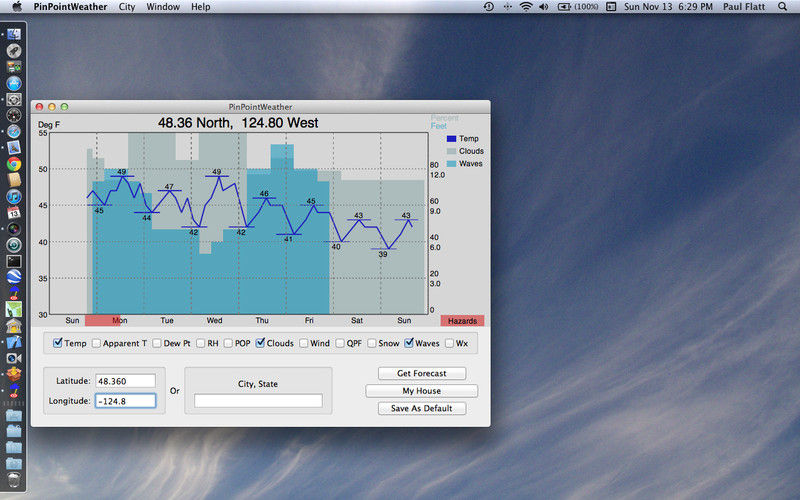
Task: Open Launchpad rocket icon in dock
Action: click(14, 51)
